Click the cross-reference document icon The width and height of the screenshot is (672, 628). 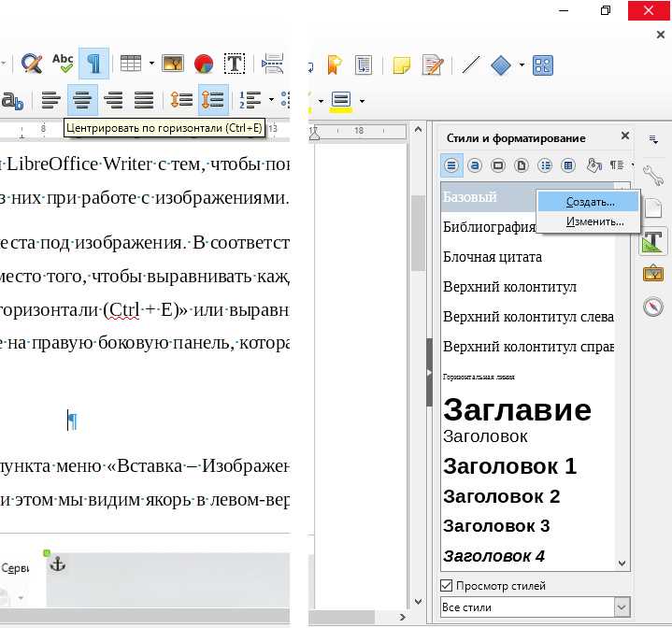[364, 65]
